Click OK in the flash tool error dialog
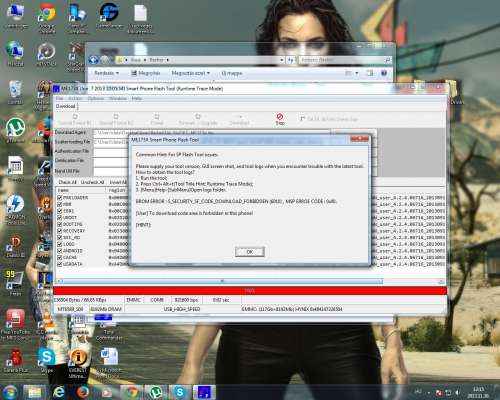The height and width of the screenshot is (400, 500). click(250, 252)
